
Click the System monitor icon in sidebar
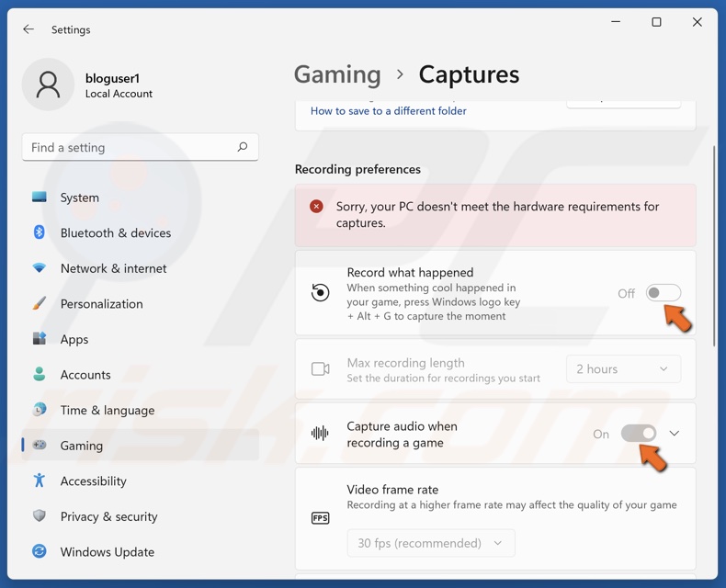(x=40, y=198)
